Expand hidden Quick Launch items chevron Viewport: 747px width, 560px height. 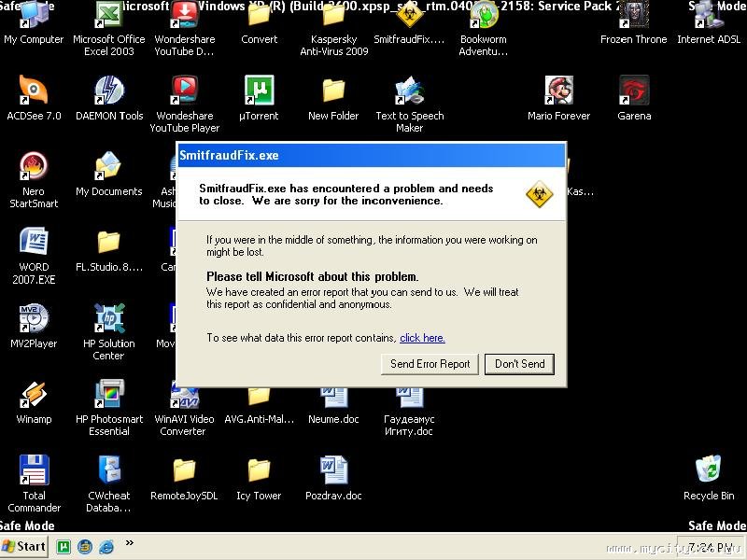(129, 542)
